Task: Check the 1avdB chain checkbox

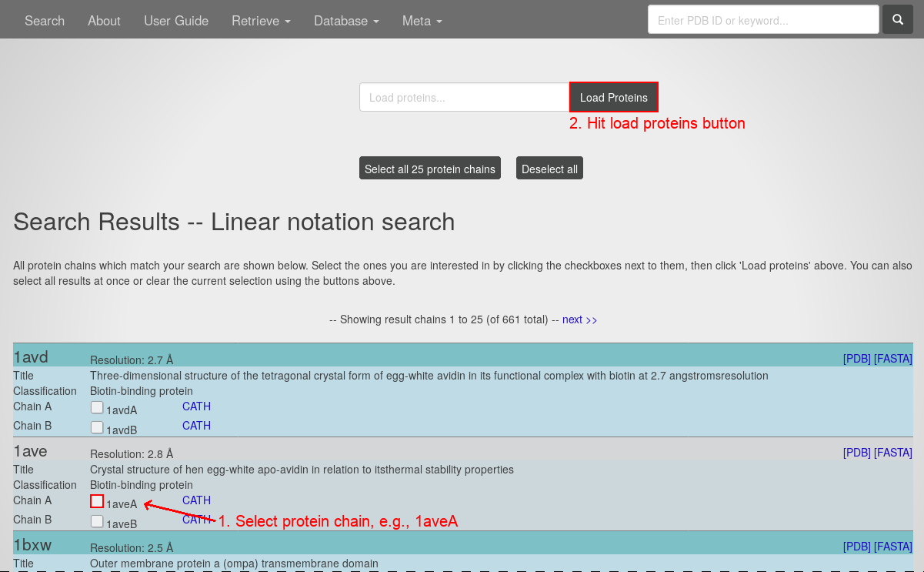Action: click(97, 426)
